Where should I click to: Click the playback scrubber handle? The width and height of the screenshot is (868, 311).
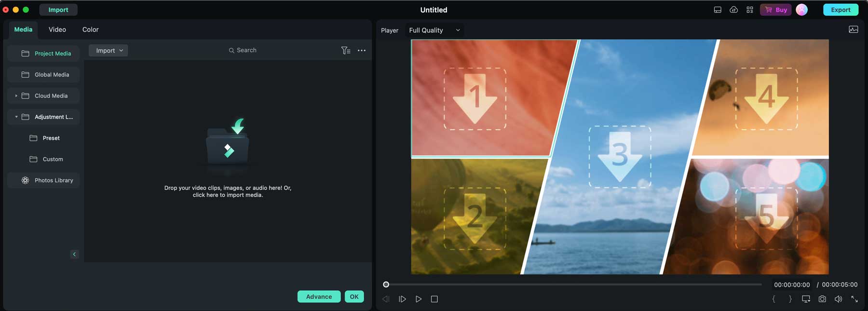(386, 284)
